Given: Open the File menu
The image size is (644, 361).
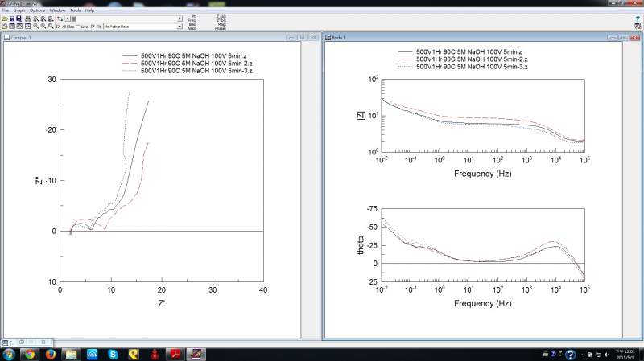Looking at the screenshot, I should point(6,10).
